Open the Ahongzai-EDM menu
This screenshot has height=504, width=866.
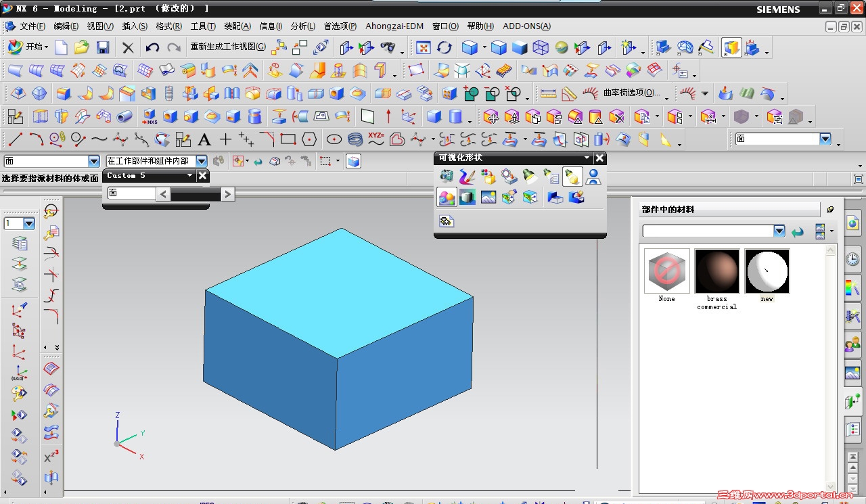(394, 26)
